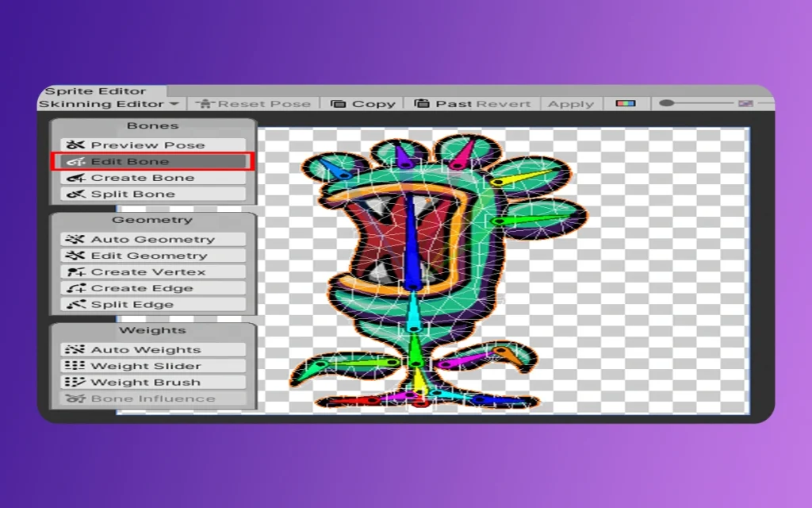Click the sprite visibility color icon near the slider
Image resolution: width=812 pixels, height=508 pixels.
point(626,103)
